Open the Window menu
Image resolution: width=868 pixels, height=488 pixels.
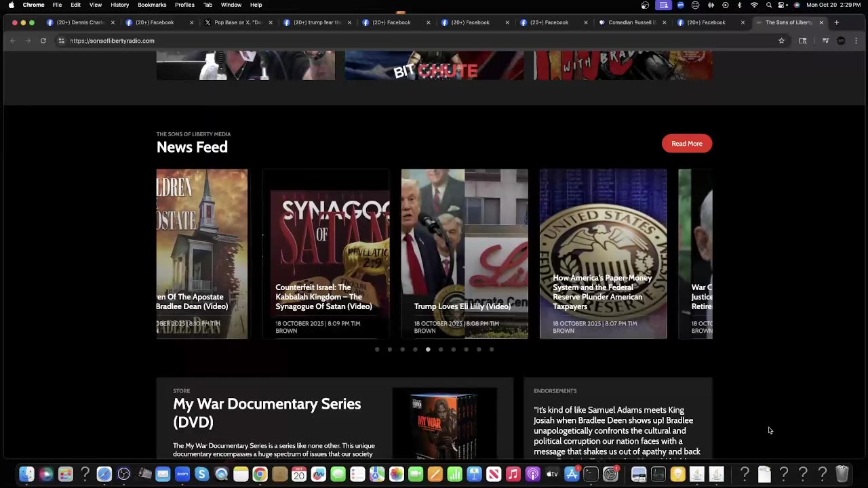[x=231, y=5]
